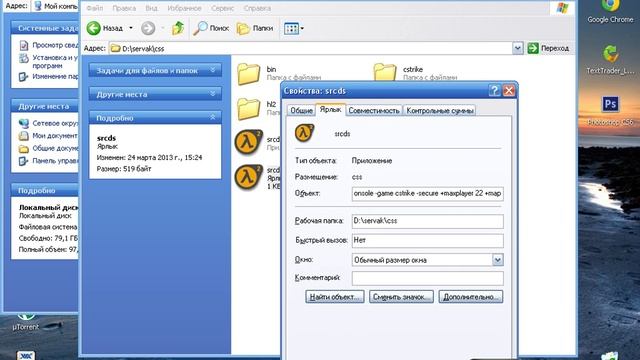The height and width of the screenshot is (360, 640).
Task: Select the bin folder icon
Action: [248, 73]
